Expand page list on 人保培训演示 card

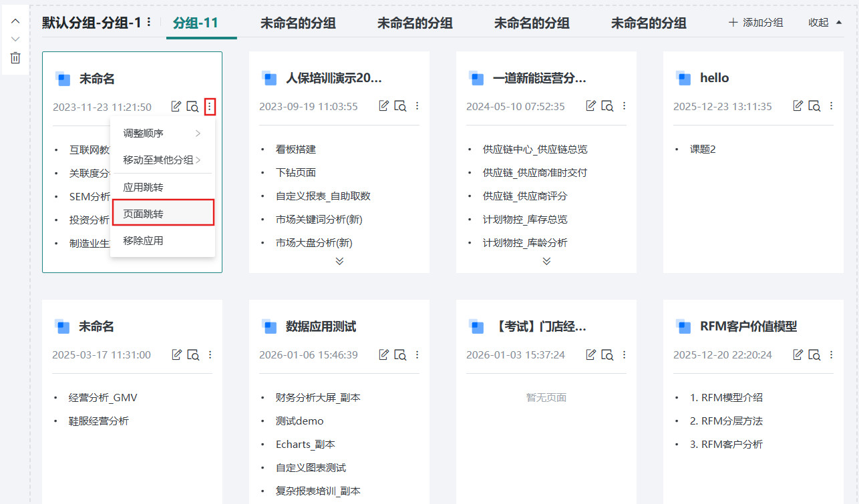point(339,262)
